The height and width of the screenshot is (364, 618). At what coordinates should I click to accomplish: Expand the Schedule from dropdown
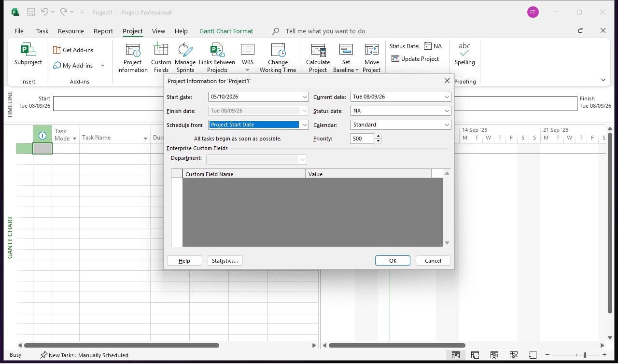304,125
